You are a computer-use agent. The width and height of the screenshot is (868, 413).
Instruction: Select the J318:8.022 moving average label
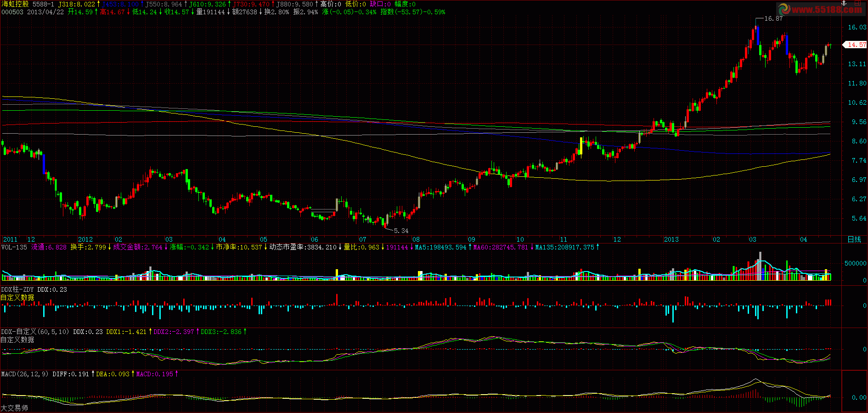point(77,4)
